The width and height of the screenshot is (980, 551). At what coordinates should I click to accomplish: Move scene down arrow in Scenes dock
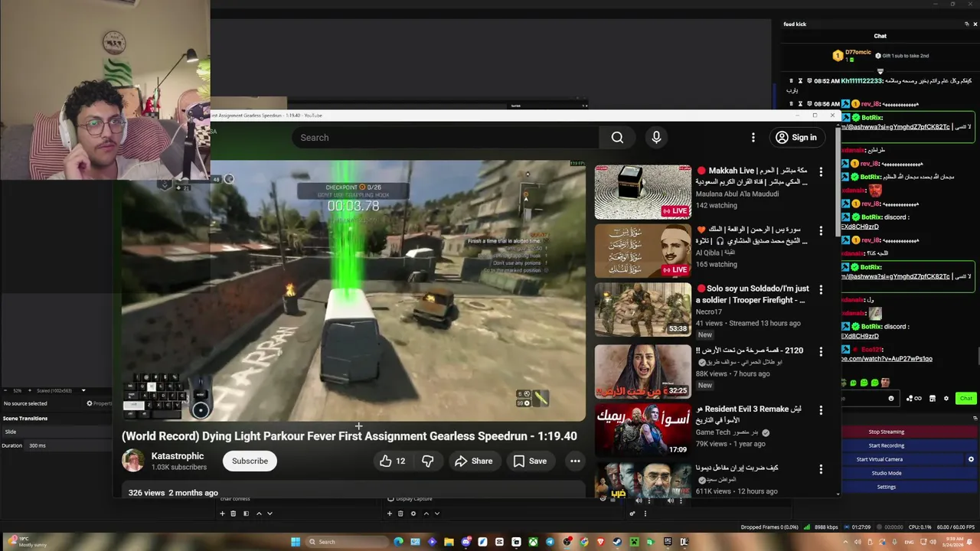[x=269, y=514]
